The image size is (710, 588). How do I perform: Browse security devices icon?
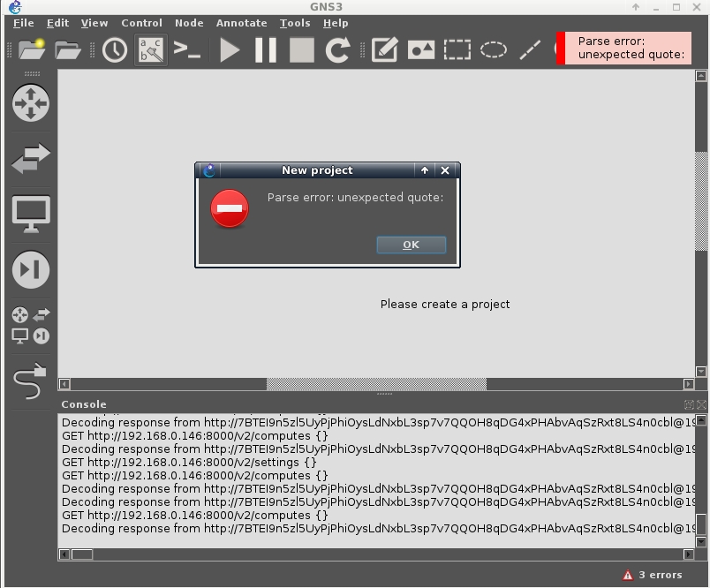[31, 270]
